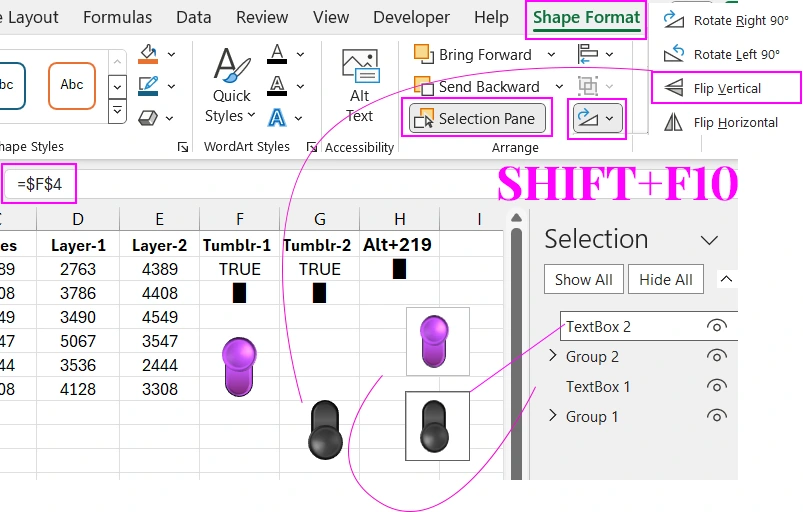Click Flip Vertical in rotate menu
The height and width of the screenshot is (512, 803).
[726, 88]
